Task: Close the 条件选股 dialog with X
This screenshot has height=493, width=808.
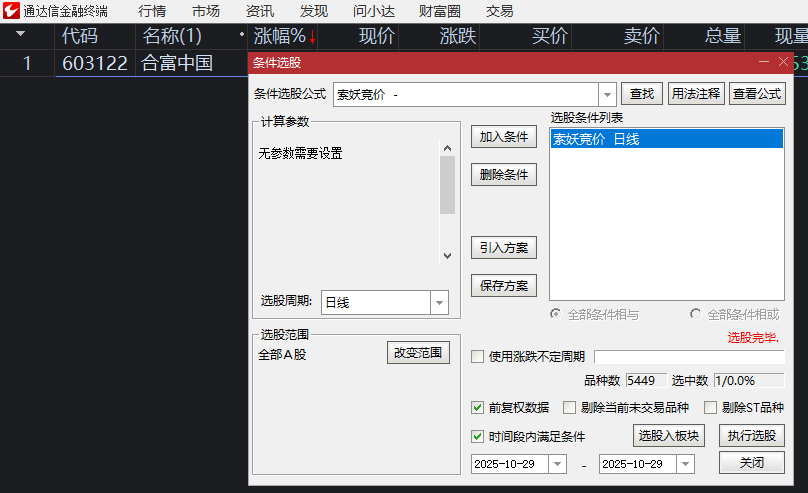Action: pos(783,62)
